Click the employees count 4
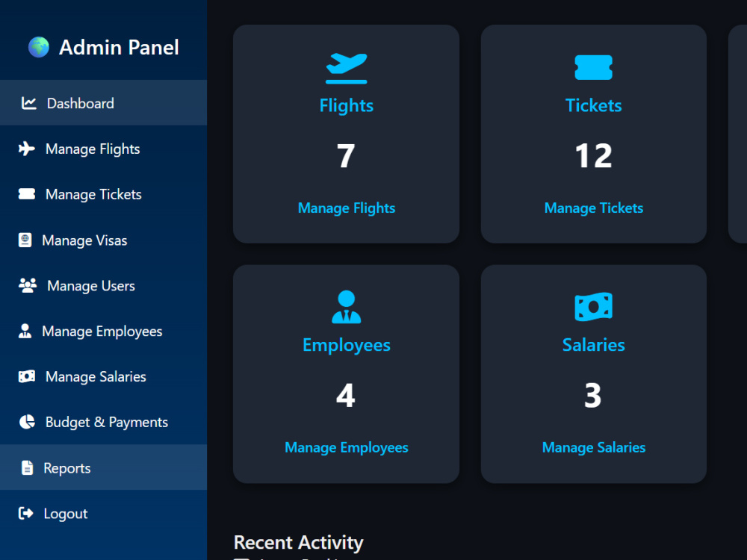The width and height of the screenshot is (747, 560). coord(346,396)
